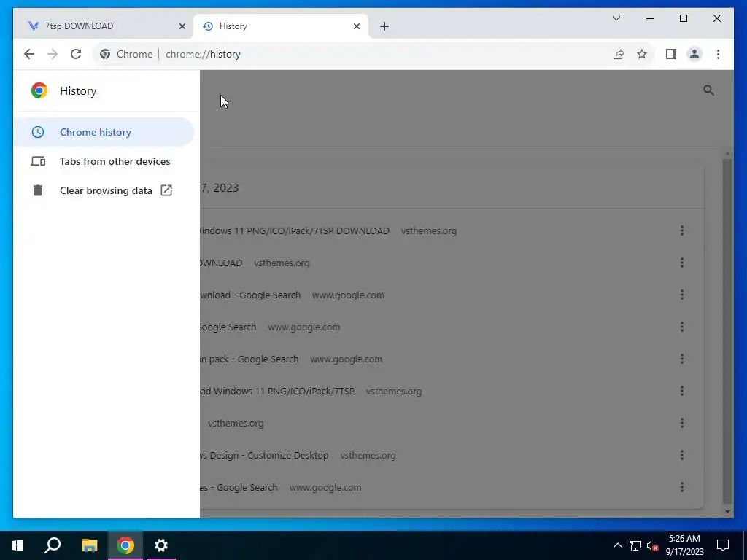The width and height of the screenshot is (747, 560).
Task: Click the Chrome logo beside History
Action: point(39,90)
